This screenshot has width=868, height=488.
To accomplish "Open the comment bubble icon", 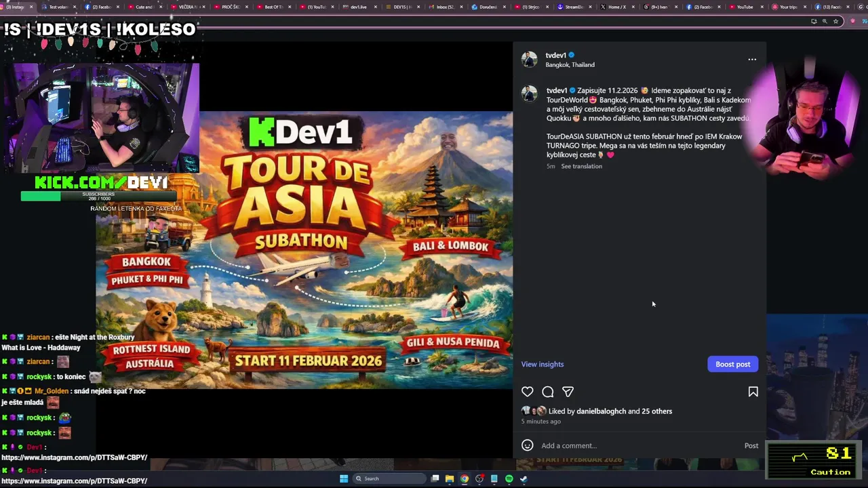I will pos(548,392).
